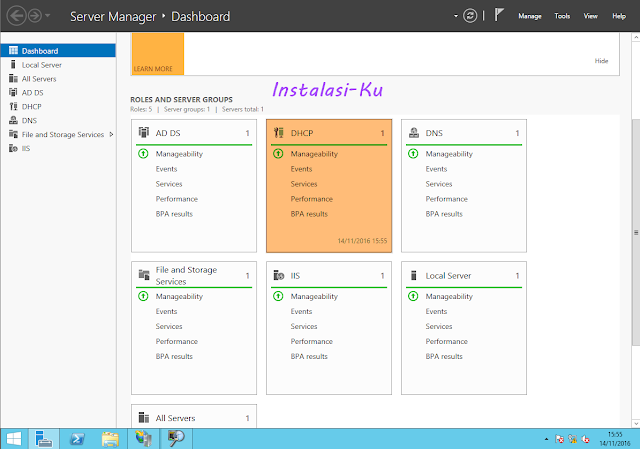Click the AD DS tile header icon
This screenshot has height=449, width=640.
coord(144,132)
